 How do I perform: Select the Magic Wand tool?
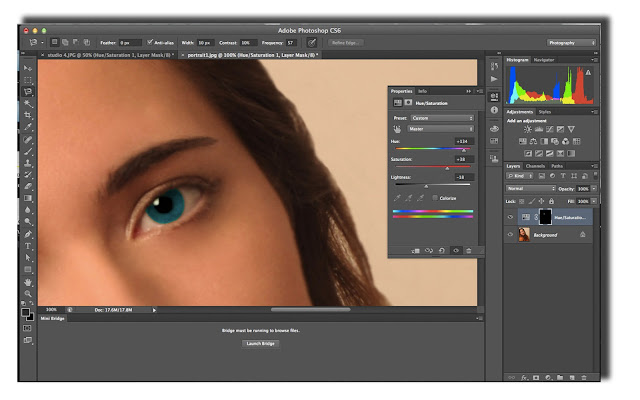pyautogui.click(x=27, y=103)
